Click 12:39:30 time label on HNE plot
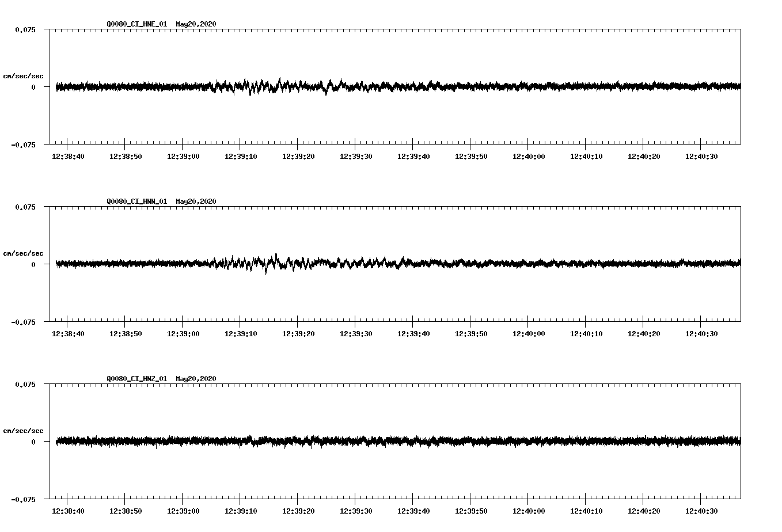This screenshot has height=532, width=782. pos(356,157)
